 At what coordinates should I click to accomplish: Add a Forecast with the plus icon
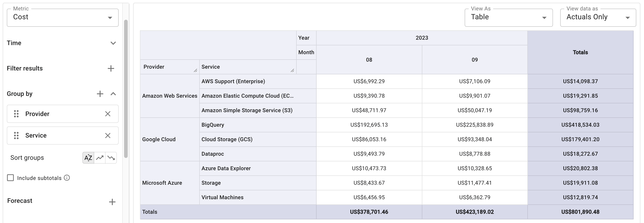[x=112, y=202]
